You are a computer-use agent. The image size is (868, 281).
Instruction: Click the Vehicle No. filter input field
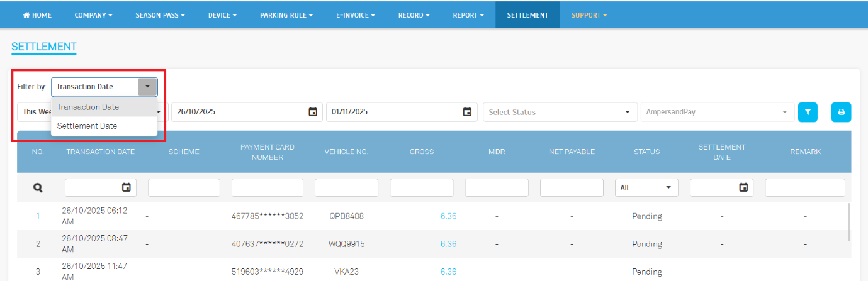tap(346, 187)
